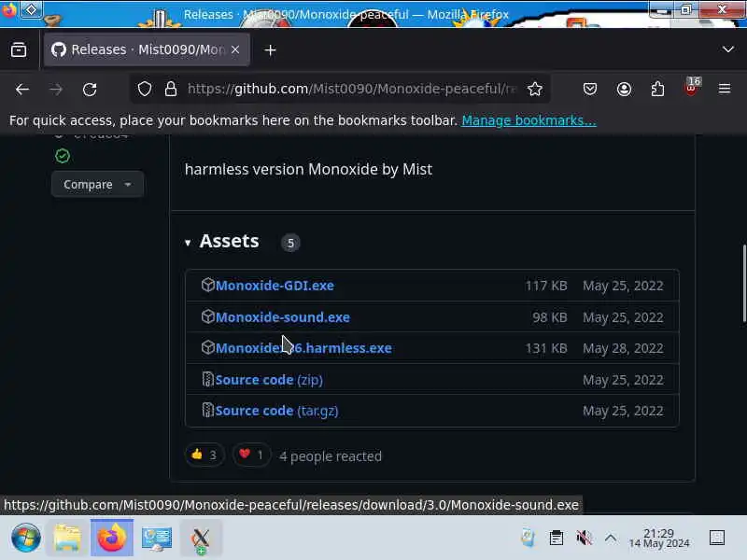The width and height of the screenshot is (747, 560).
Task: Download Source code (tar.gz)
Action: (x=276, y=411)
